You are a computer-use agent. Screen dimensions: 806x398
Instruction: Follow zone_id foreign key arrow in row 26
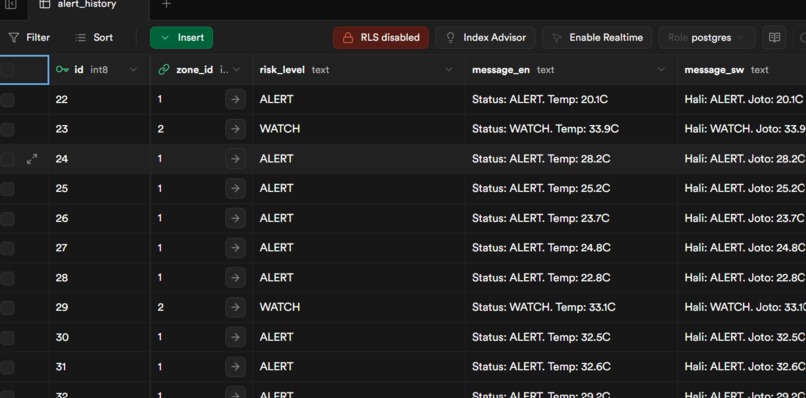point(235,218)
